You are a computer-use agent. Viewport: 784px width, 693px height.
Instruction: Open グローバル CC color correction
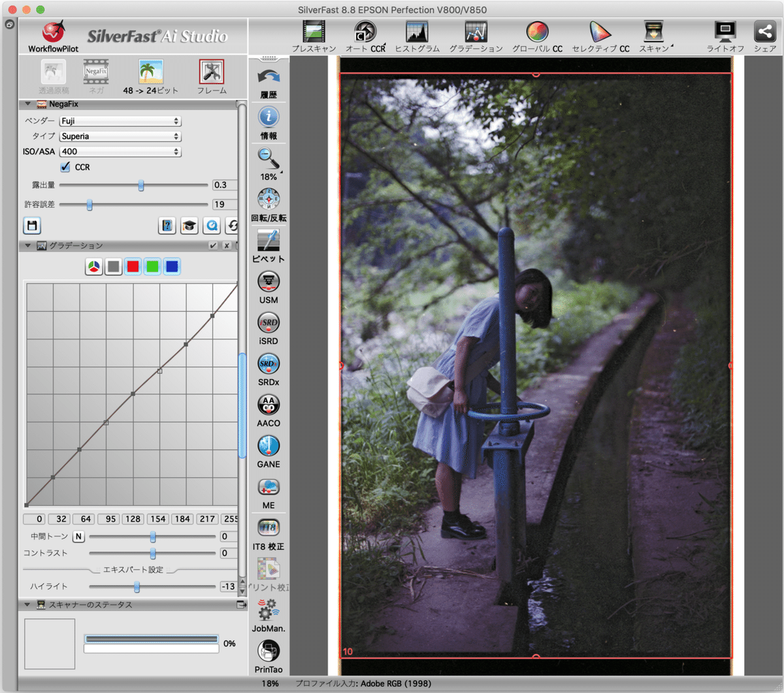pos(537,37)
